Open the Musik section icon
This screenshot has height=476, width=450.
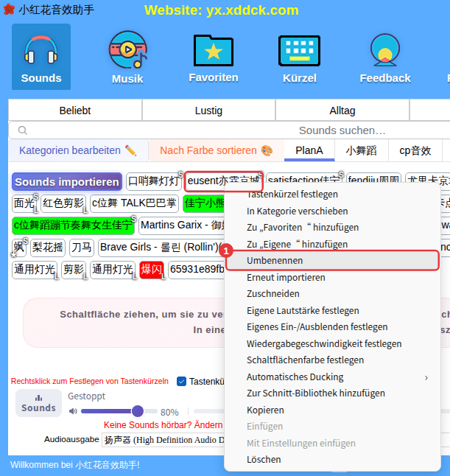coord(127,57)
